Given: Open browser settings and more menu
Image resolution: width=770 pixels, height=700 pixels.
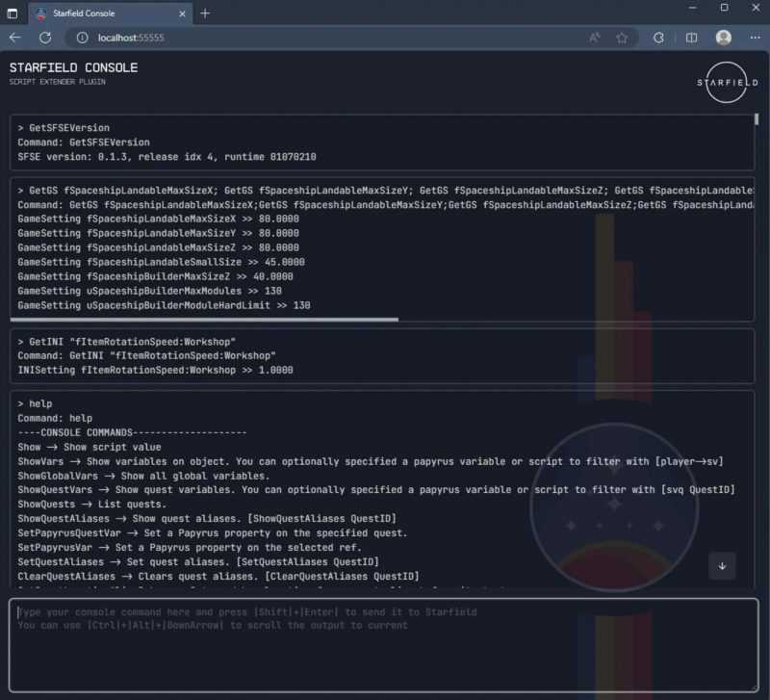Looking at the screenshot, I should [755, 38].
